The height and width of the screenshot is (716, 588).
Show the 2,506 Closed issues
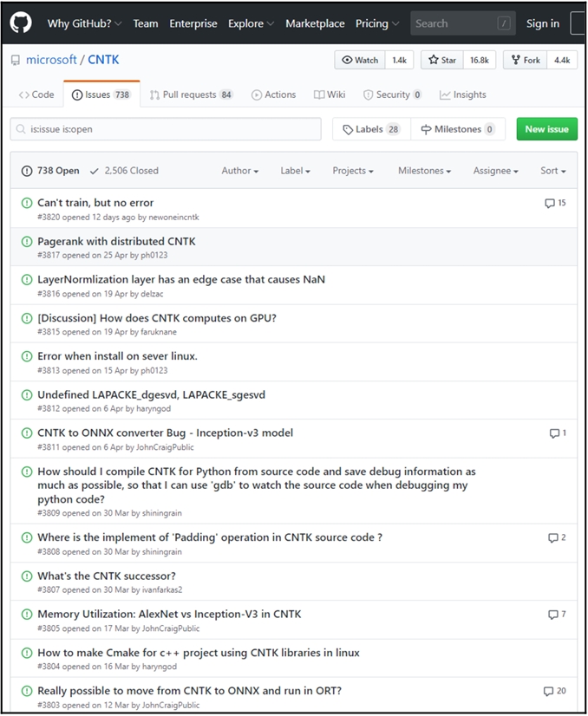tap(124, 171)
